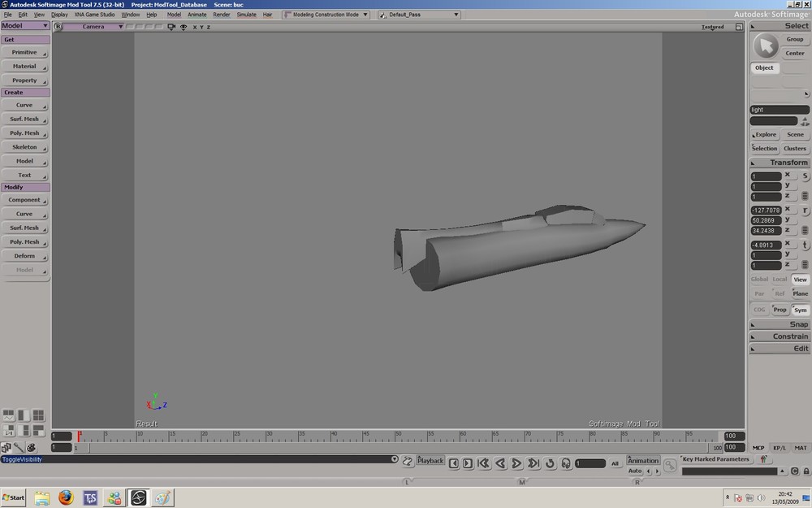Image resolution: width=812 pixels, height=508 pixels.
Task: Open the Display menu
Action: [x=59, y=15]
